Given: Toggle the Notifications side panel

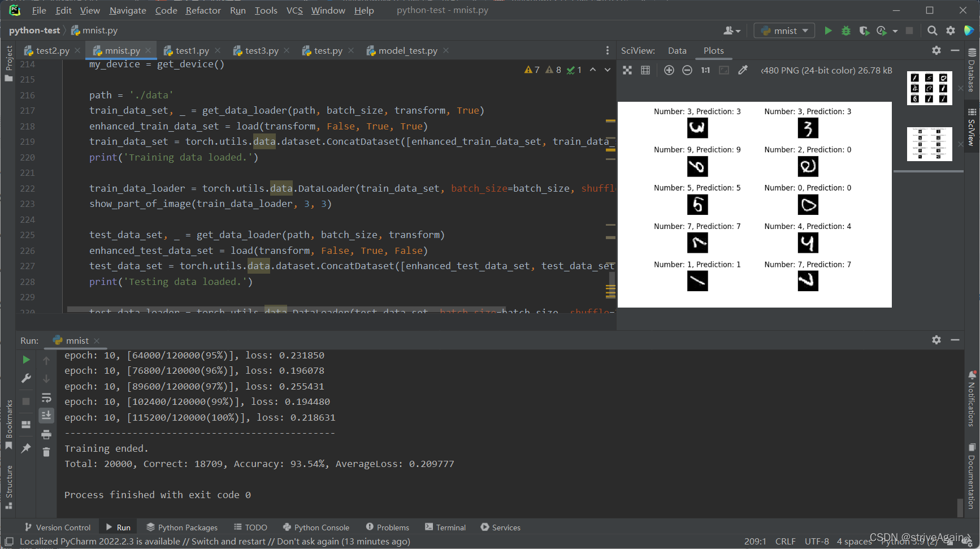Looking at the screenshot, I should click(972, 399).
